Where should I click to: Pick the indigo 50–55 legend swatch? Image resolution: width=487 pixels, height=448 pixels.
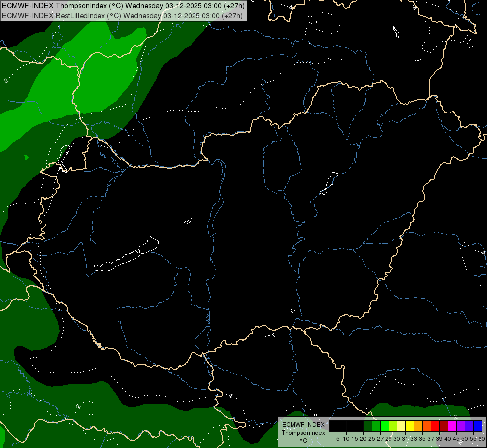469,426
